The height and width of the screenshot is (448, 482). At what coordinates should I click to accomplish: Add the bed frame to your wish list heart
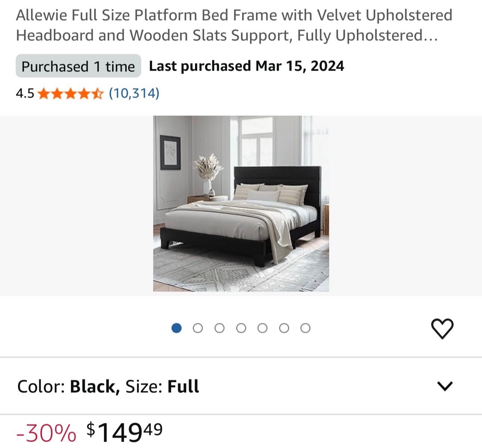(x=442, y=328)
